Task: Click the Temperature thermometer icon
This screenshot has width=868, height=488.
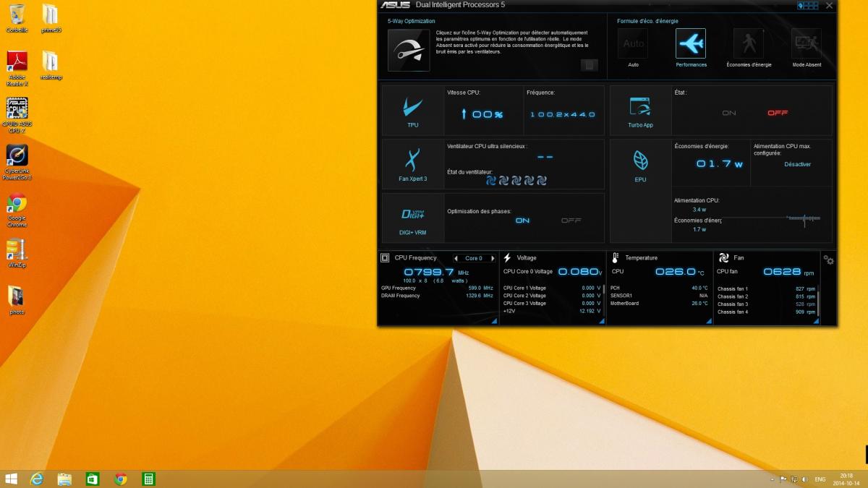Action: (x=616, y=257)
